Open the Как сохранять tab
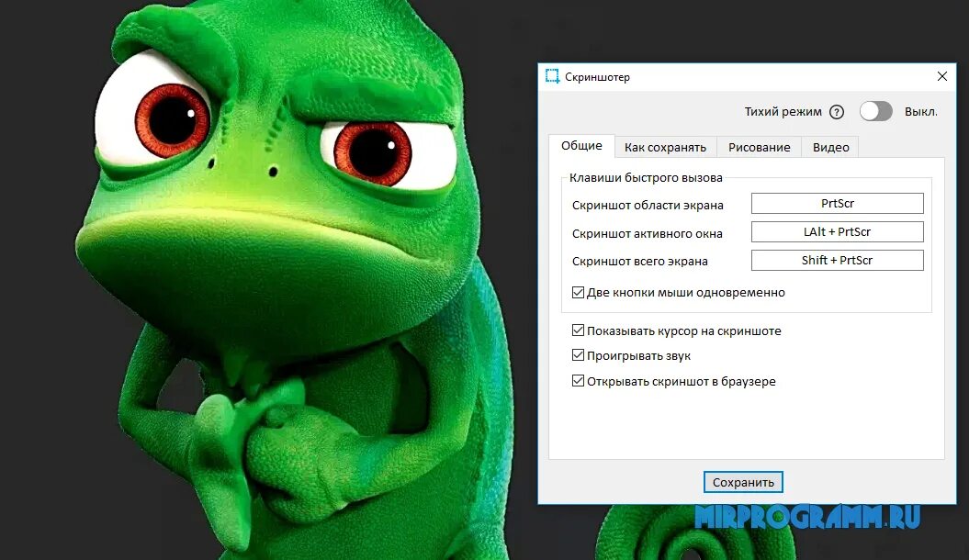The image size is (969, 560). pos(665,147)
